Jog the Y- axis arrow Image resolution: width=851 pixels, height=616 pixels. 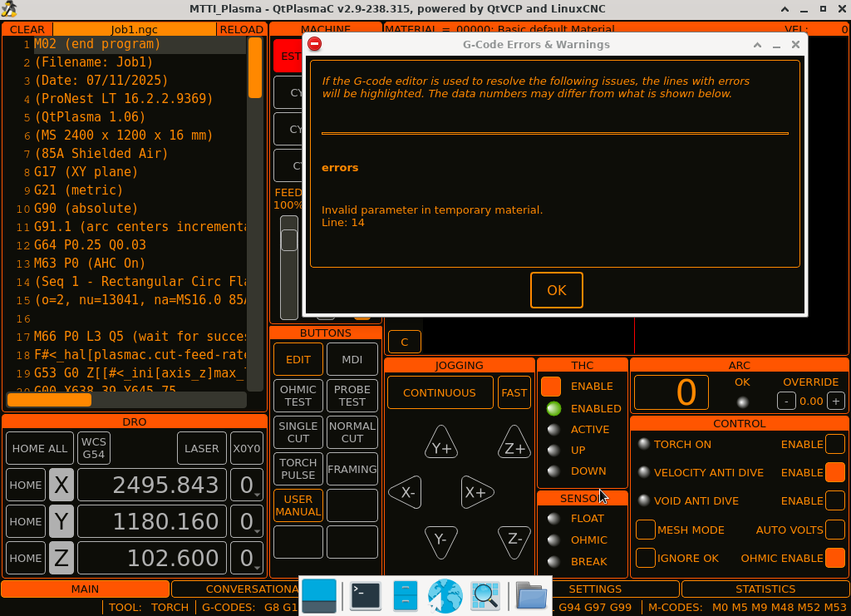click(x=440, y=541)
